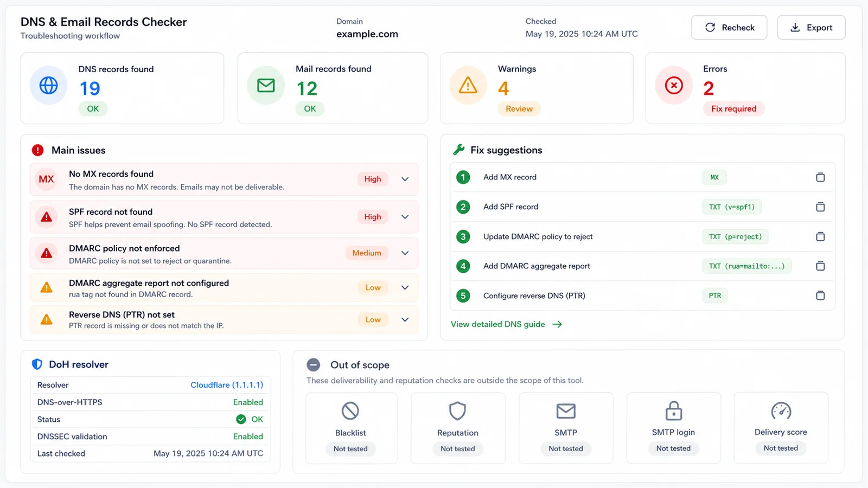Image resolution: width=868 pixels, height=488 pixels.
Task: Expand the No MX records found issue
Action: [405, 179]
